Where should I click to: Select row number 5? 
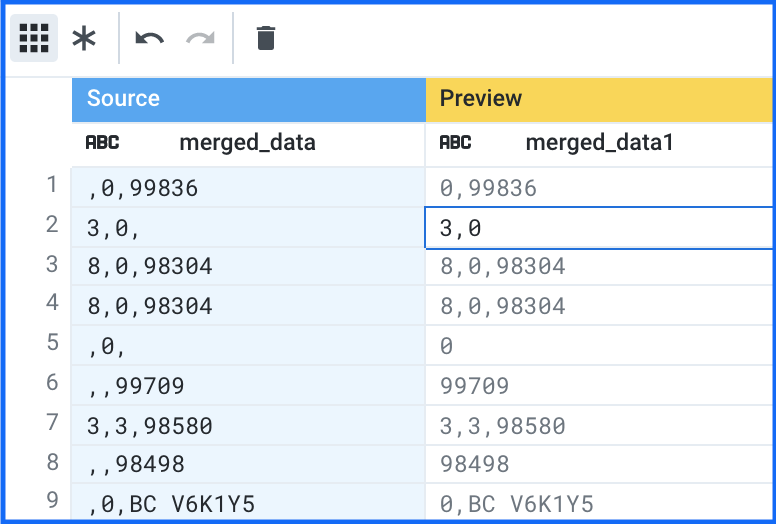click(50, 343)
